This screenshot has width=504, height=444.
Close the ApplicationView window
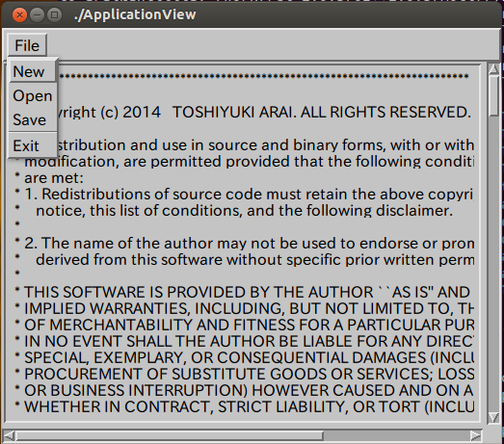[19, 15]
